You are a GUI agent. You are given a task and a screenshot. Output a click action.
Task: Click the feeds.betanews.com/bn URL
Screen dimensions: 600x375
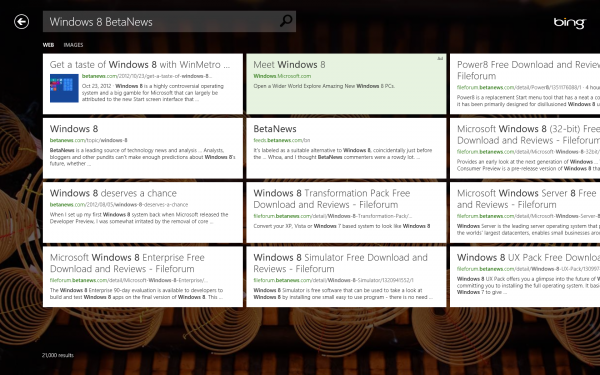(281, 140)
